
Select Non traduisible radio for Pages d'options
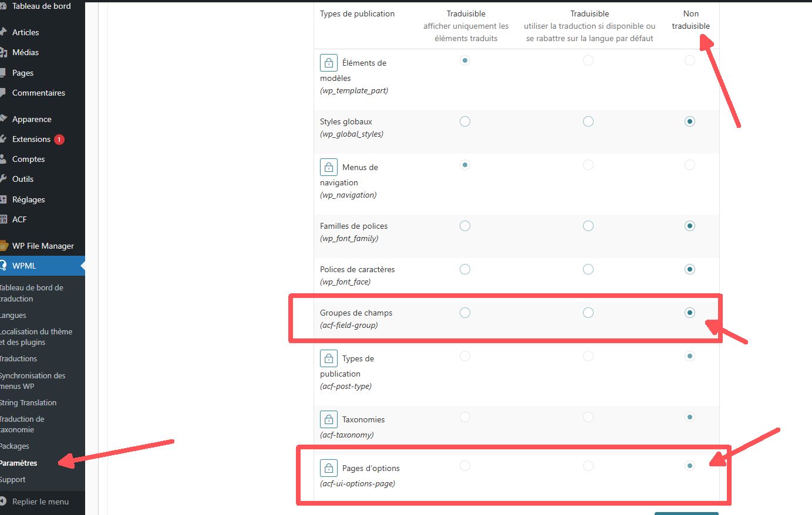point(690,466)
